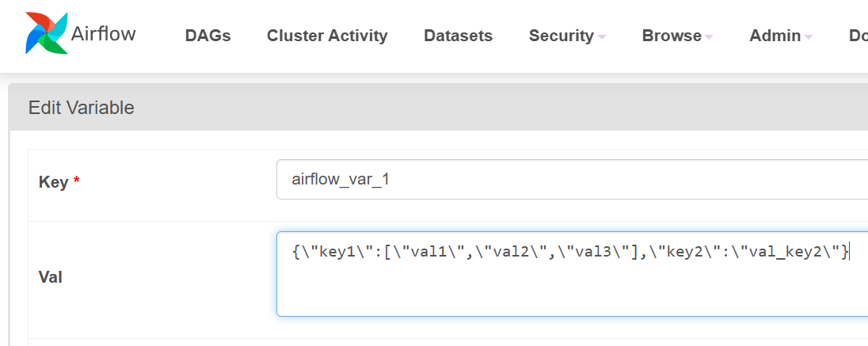This screenshot has width=868, height=346.
Task: Expand the Browse menu
Action: [x=672, y=36]
